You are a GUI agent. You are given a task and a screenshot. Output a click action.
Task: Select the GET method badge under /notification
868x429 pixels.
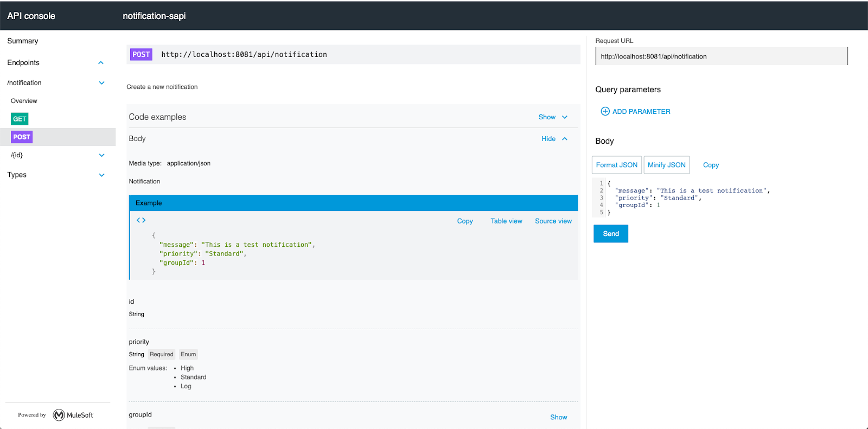click(x=20, y=119)
